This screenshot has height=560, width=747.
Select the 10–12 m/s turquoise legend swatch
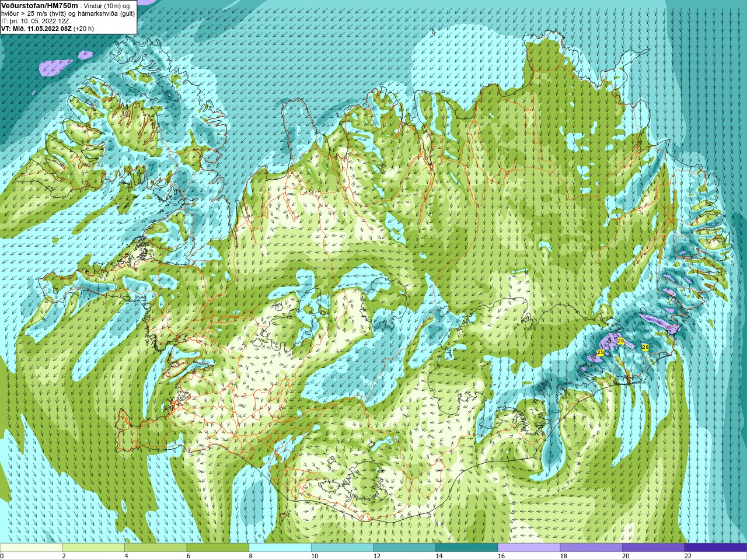point(342,548)
